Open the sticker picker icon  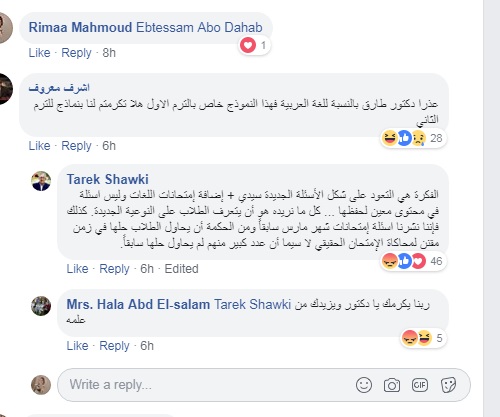(x=448, y=385)
